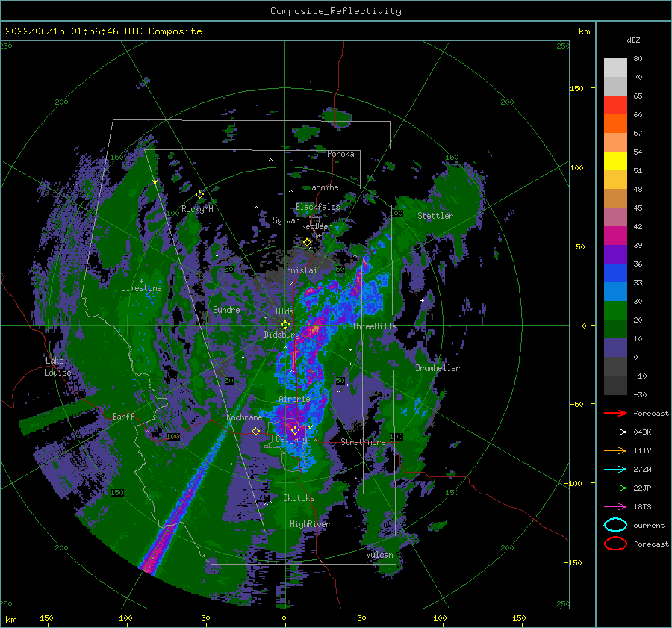Screen dimensions: 672x628
Task: Click the Stettler label
Action: [435, 216]
